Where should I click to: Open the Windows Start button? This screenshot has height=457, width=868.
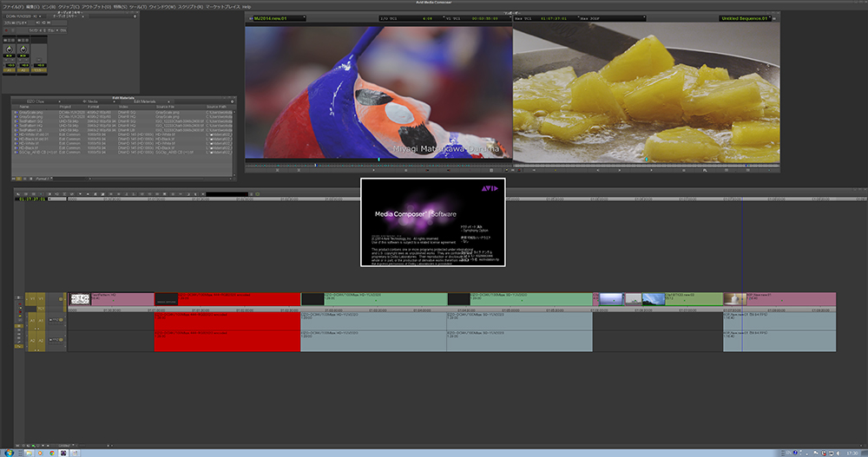[9, 453]
